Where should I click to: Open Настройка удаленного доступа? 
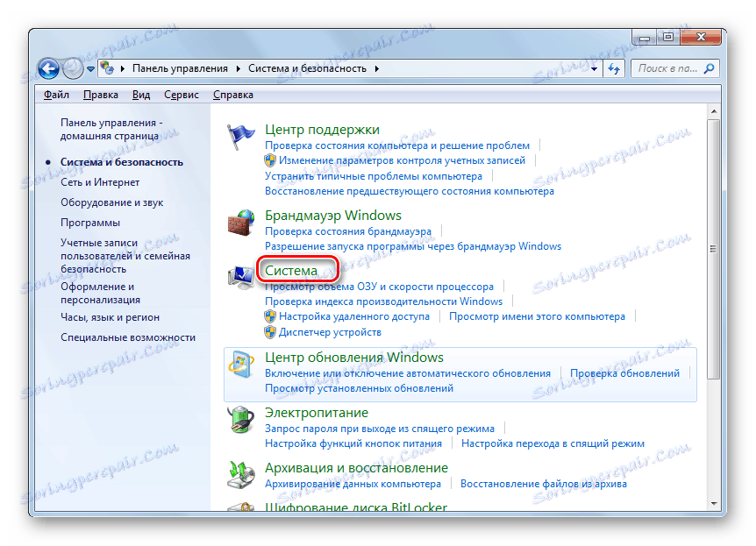point(354,316)
